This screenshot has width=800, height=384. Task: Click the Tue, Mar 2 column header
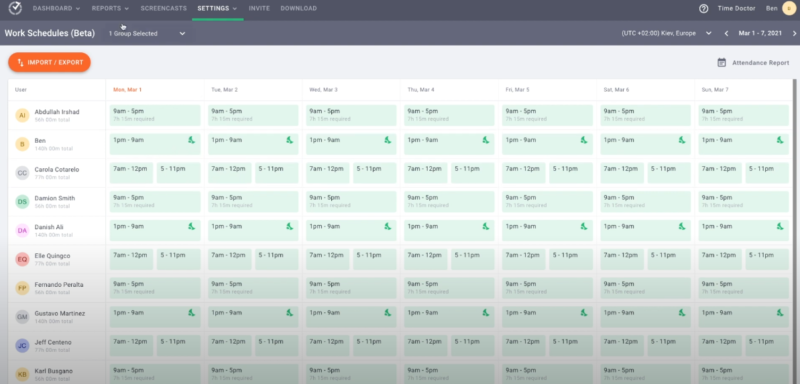tap(224, 90)
